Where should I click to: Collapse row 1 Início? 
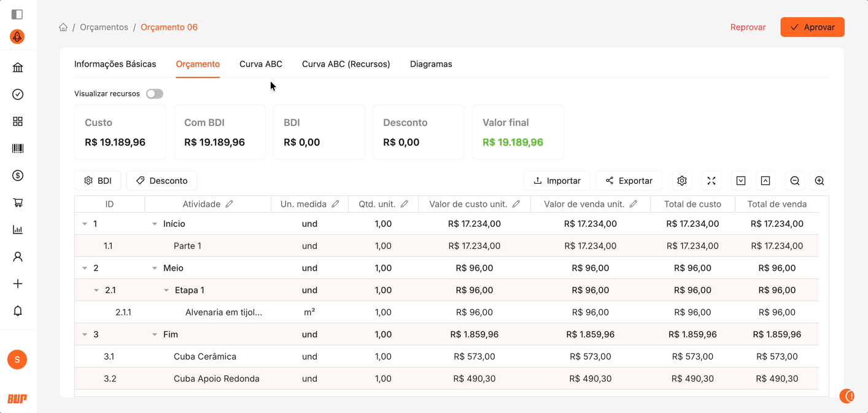tap(85, 224)
